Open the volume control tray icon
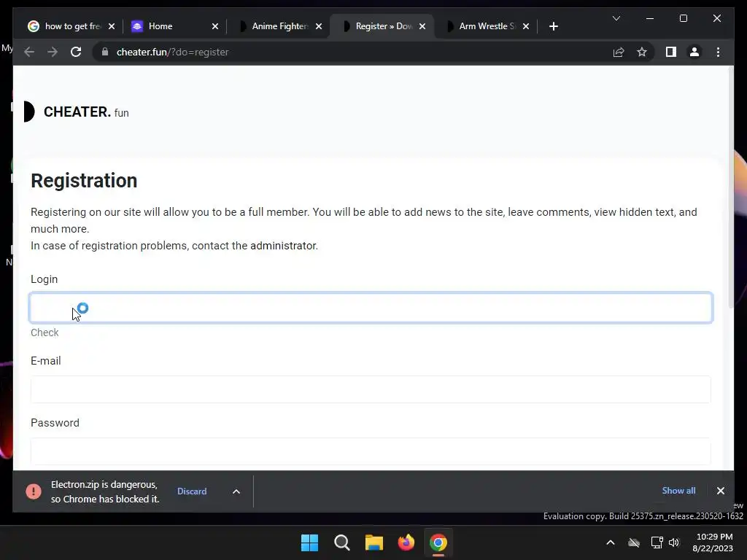Image resolution: width=747 pixels, height=560 pixels. click(x=674, y=542)
